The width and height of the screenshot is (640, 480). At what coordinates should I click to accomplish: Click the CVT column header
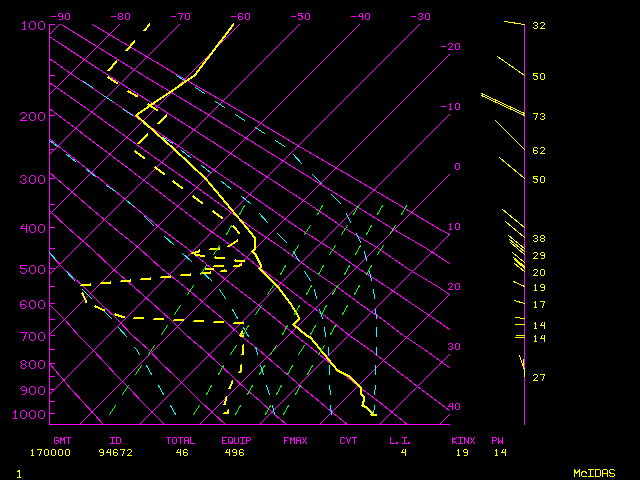click(x=348, y=440)
